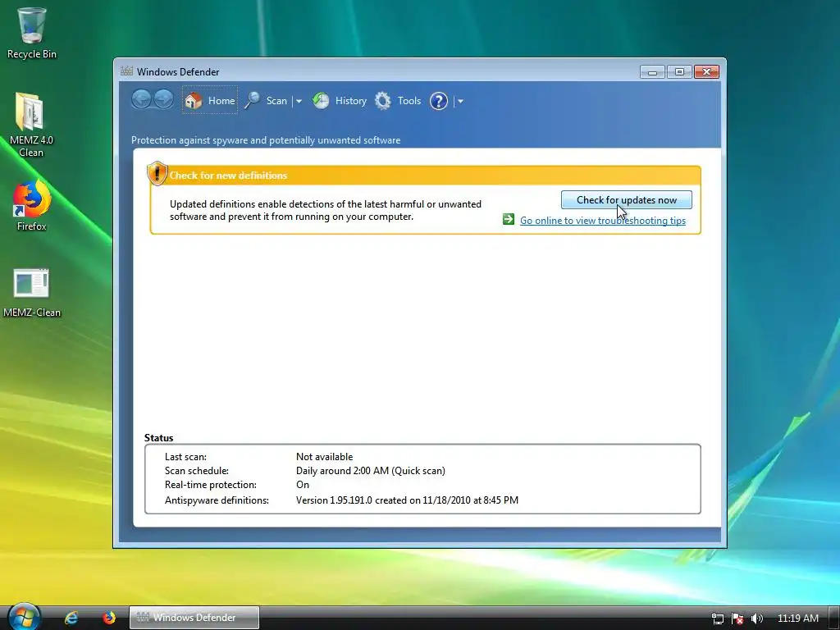The image size is (840, 630).
Task: Click green arrow beside troubleshooting link
Action: (509, 219)
